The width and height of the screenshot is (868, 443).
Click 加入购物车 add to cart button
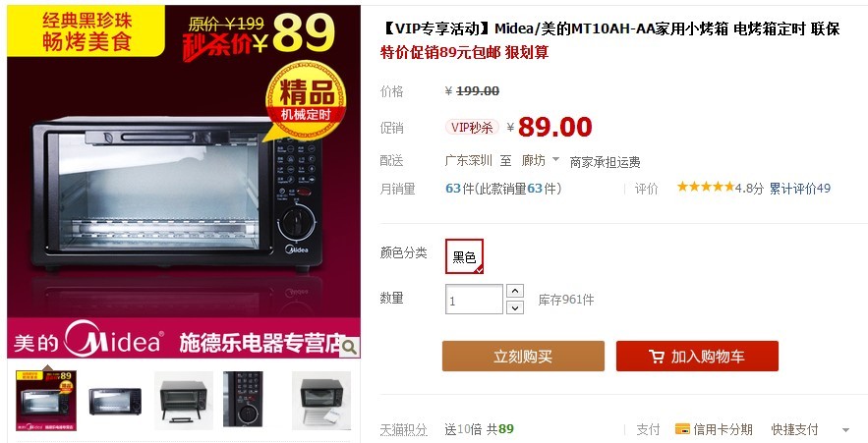click(x=698, y=357)
